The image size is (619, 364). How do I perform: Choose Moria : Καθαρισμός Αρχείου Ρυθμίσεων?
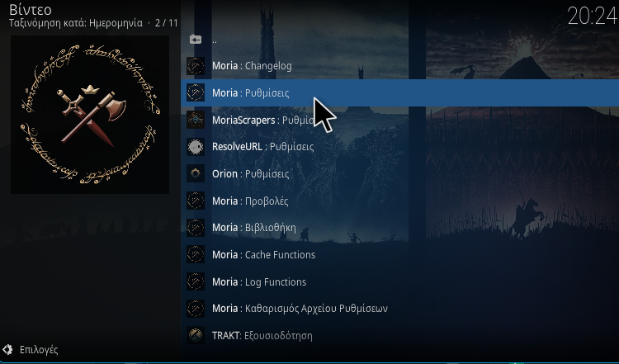[400, 309]
